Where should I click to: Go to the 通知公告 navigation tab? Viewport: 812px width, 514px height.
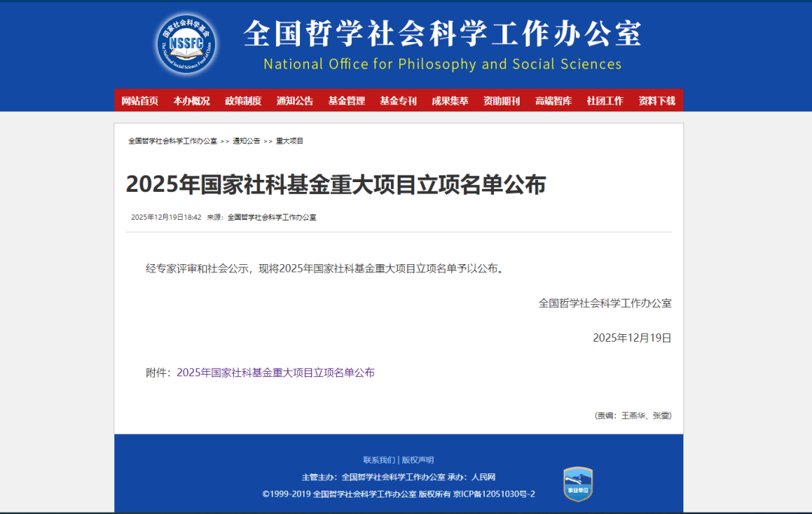tap(295, 101)
